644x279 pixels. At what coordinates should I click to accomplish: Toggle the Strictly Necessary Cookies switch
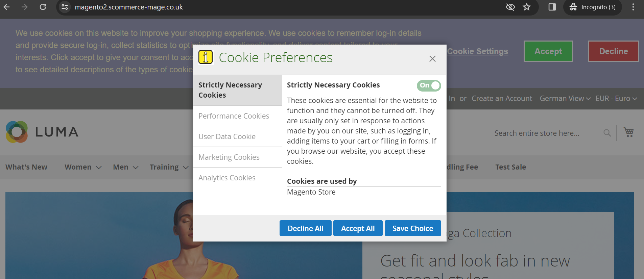tap(429, 85)
